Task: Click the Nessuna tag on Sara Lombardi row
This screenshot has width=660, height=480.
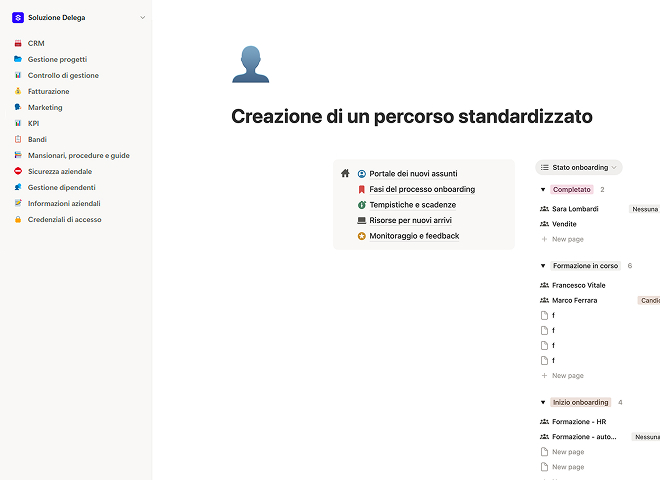Action: click(x=644, y=209)
